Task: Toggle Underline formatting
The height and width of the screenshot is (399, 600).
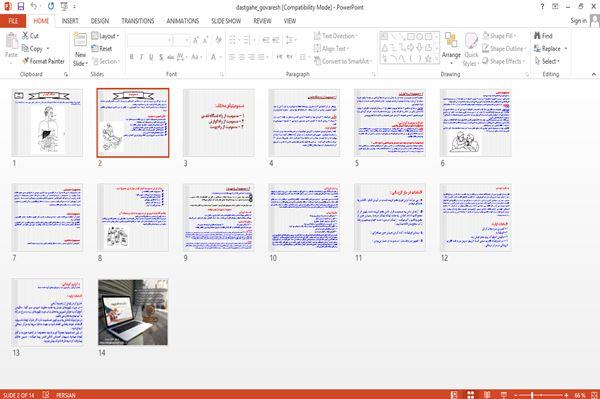Action: tap(151, 57)
